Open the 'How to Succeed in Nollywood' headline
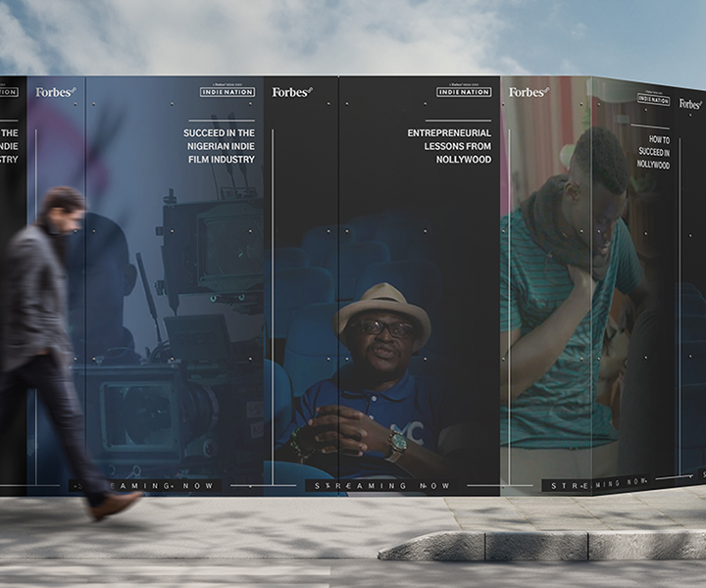 click(653, 153)
